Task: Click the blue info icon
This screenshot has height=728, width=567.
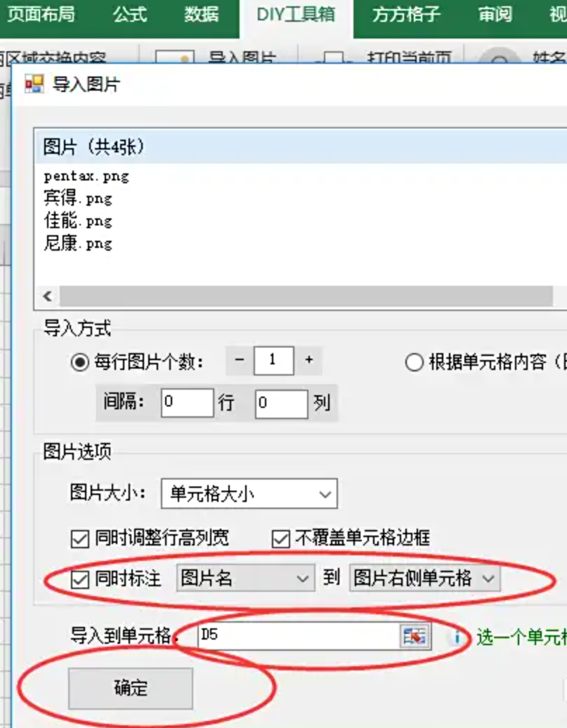Action: (457, 637)
